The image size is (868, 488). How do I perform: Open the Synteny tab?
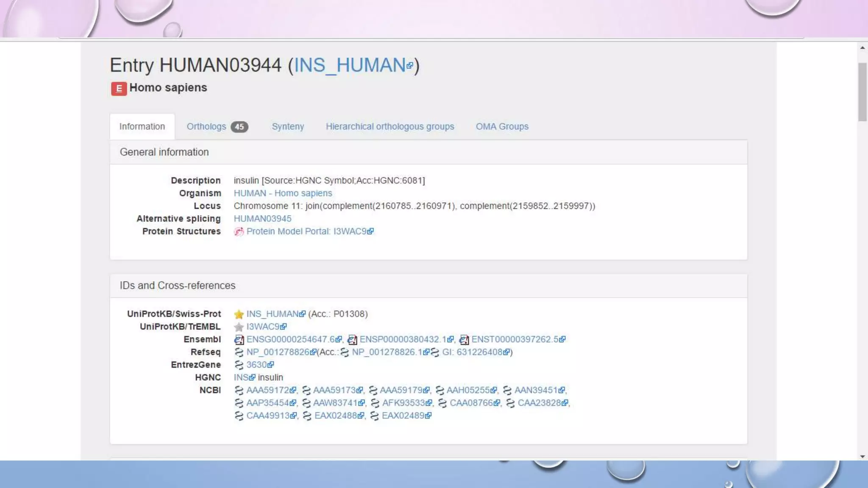tap(288, 127)
